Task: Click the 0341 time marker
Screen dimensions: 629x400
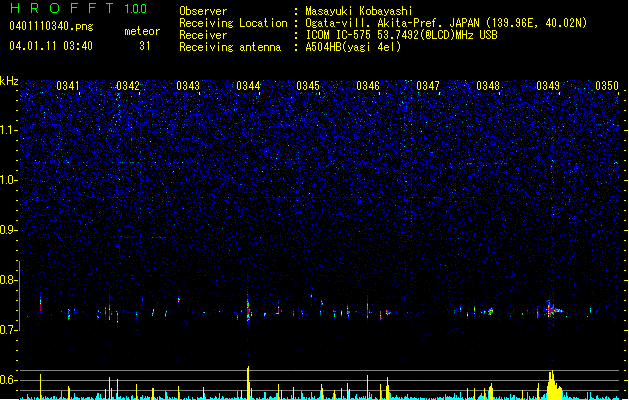Action: [68, 86]
